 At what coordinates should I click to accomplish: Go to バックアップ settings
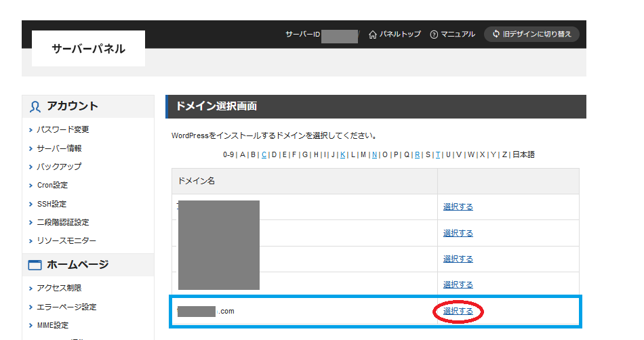59,167
